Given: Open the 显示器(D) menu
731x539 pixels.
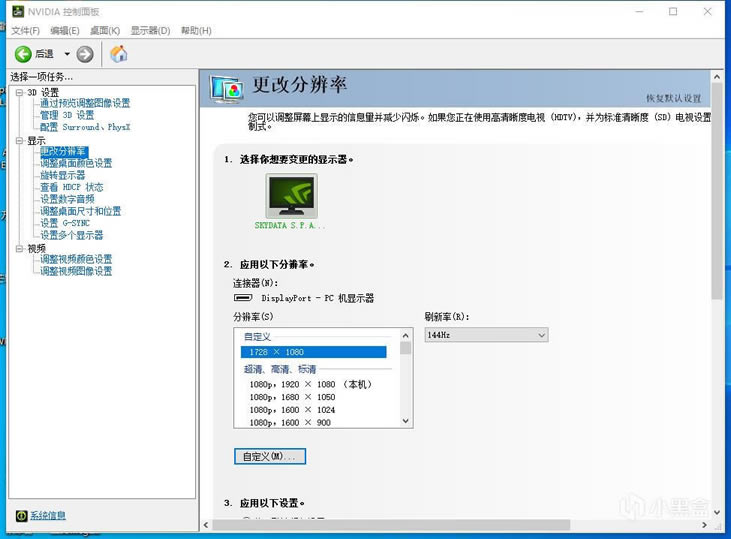Looking at the screenshot, I should [150, 31].
